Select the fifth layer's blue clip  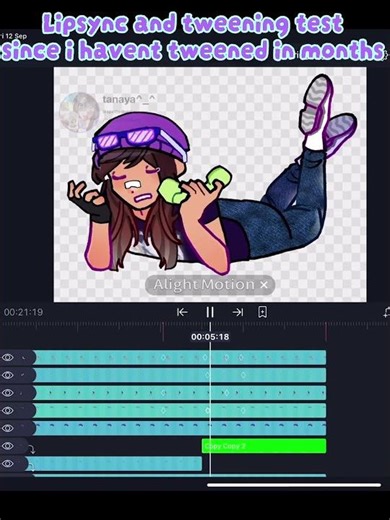(179, 428)
